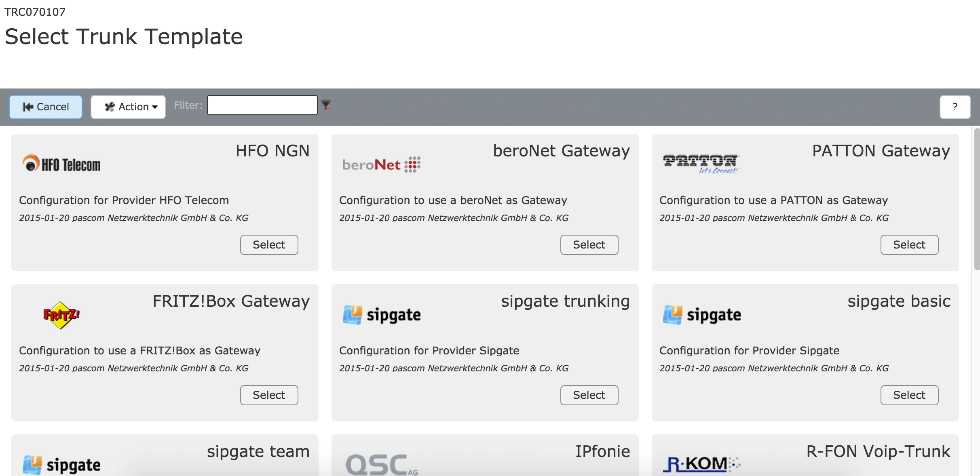The width and height of the screenshot is (980, 476).
Task: Click the vertical scrollbar thumb
Action: [x=977, y=199]
